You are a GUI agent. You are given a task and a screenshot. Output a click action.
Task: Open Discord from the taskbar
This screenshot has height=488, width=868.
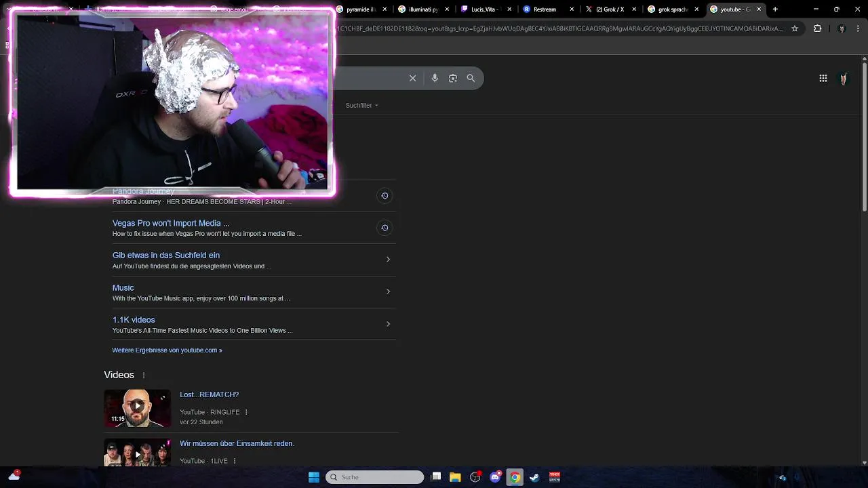495,477
